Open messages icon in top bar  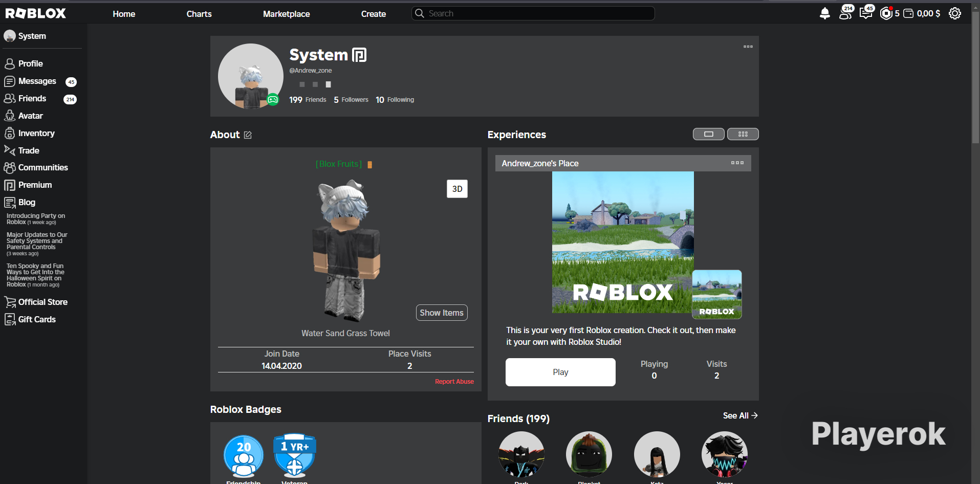pos(866,13)
